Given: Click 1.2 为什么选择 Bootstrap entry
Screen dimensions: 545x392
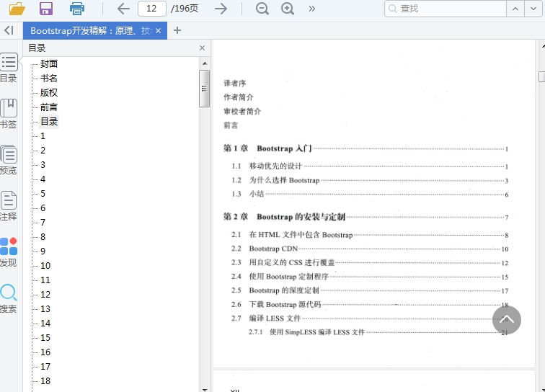Looking at the screenshot, I should (275, 180).
